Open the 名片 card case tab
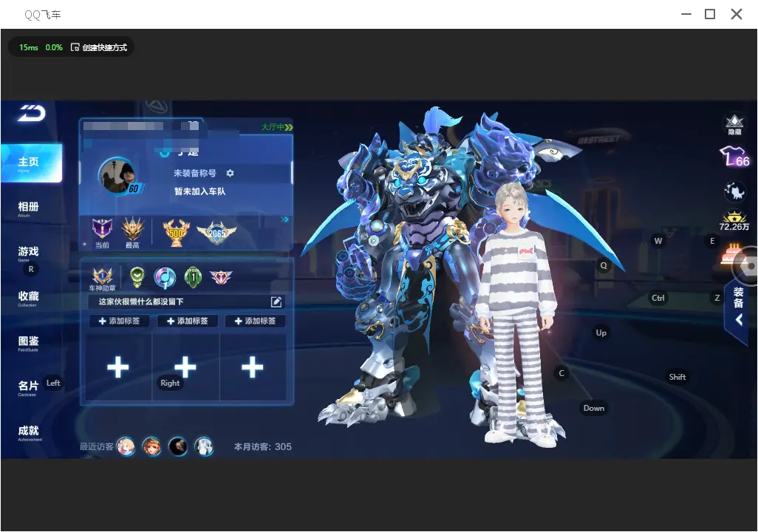 tap(28, 387)
